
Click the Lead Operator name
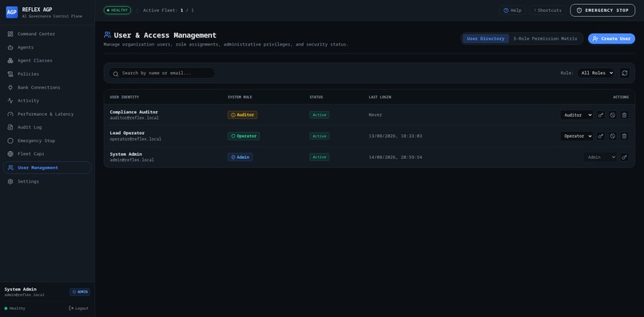coord(127,133)
